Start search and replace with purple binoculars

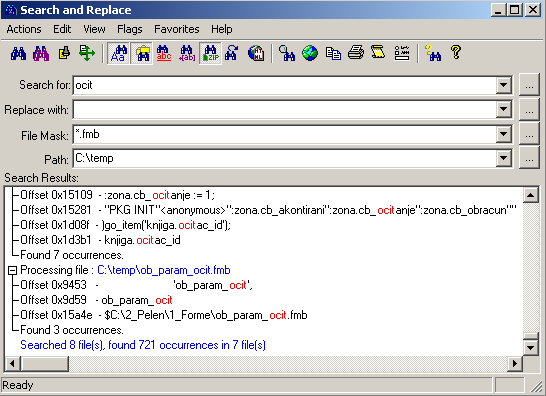click(41, 54)
